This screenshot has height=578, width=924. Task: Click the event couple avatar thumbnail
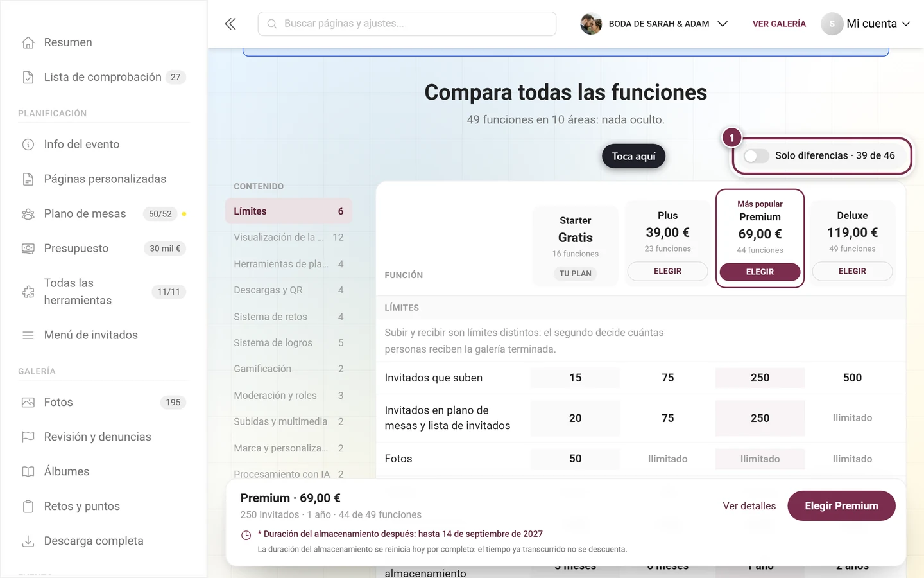pyautogui.click(x=591, y=24)
